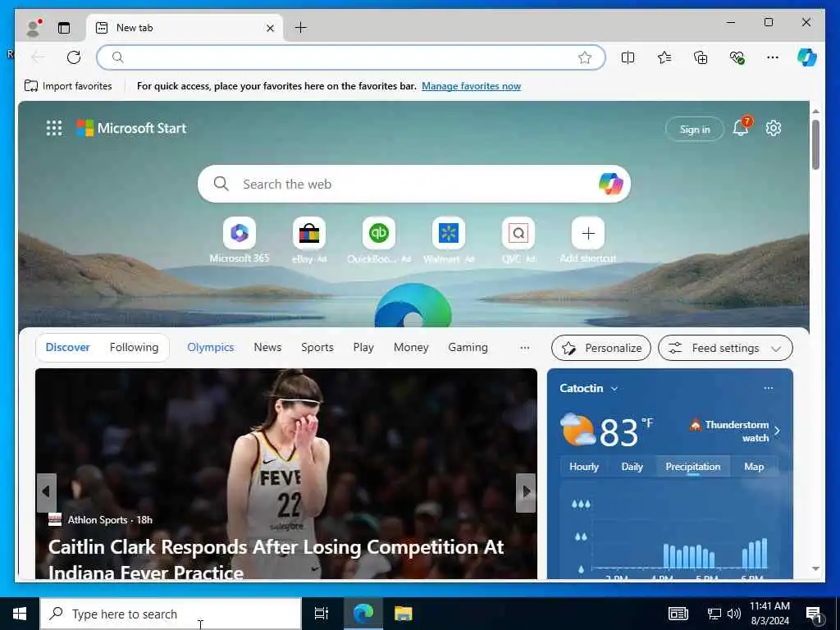Viewport: 840px width, 630px height.
Task: Open Action Center notifications
Action: coord(815,614)
